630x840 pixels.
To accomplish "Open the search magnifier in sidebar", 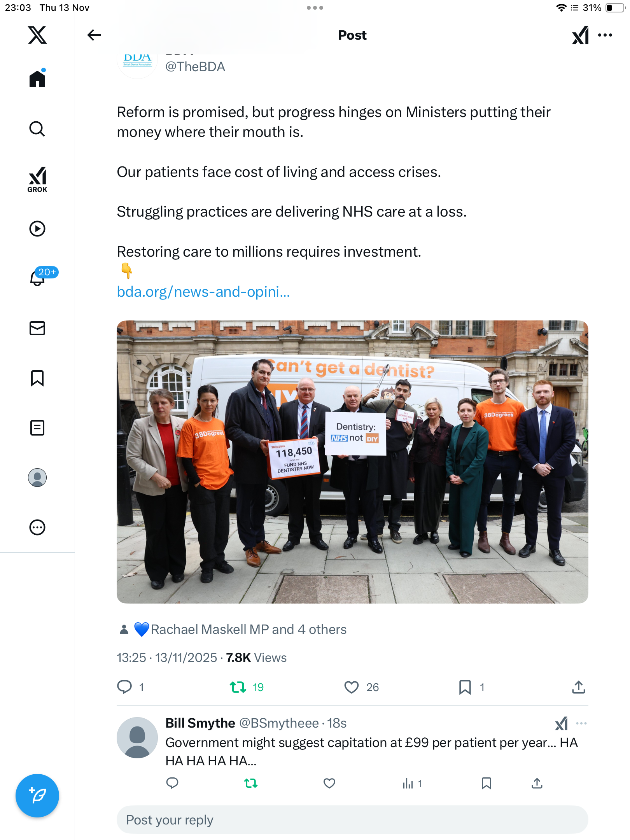I will (x=37, y=129).
